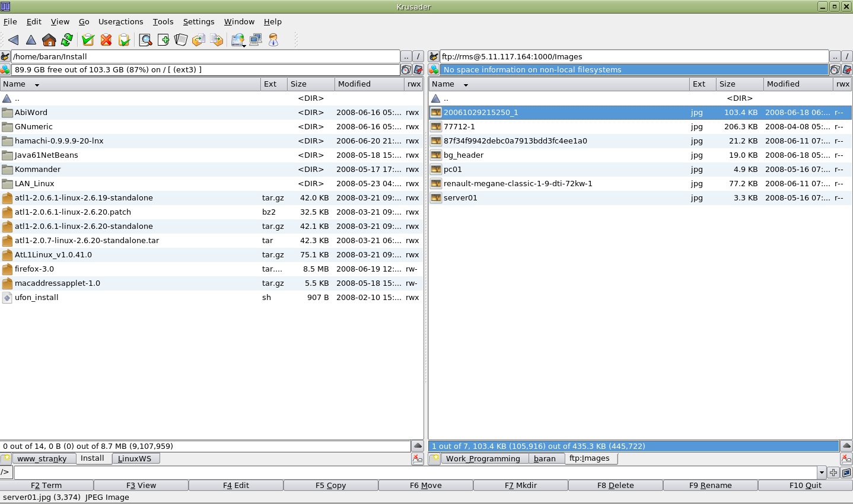Screen dimensions: 853x504
Task: Click the F8 Delete button
Action: (x=615, y=485)
